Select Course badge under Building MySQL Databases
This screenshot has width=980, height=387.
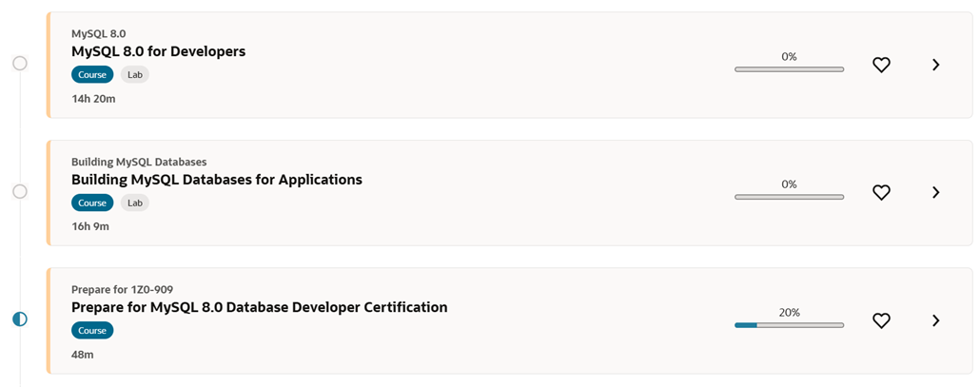point(92,203)
